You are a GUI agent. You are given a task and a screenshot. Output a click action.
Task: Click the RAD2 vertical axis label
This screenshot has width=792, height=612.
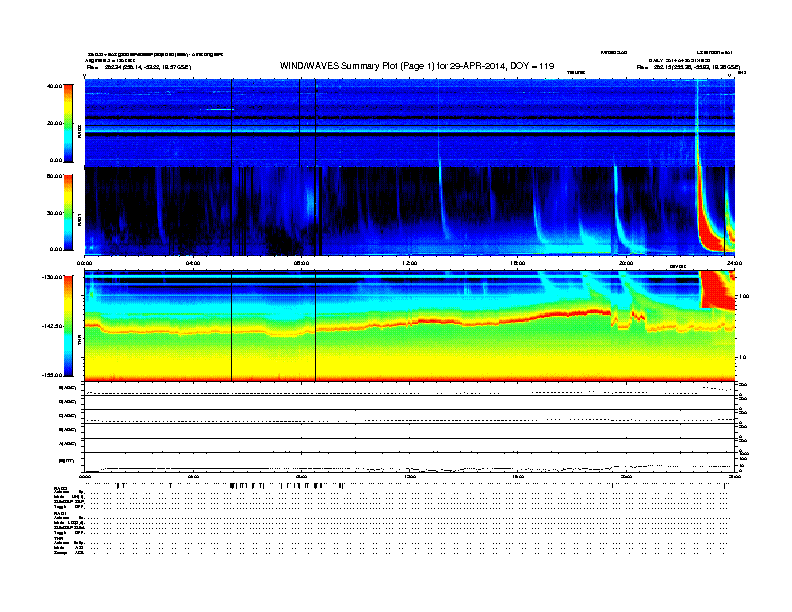79,132
